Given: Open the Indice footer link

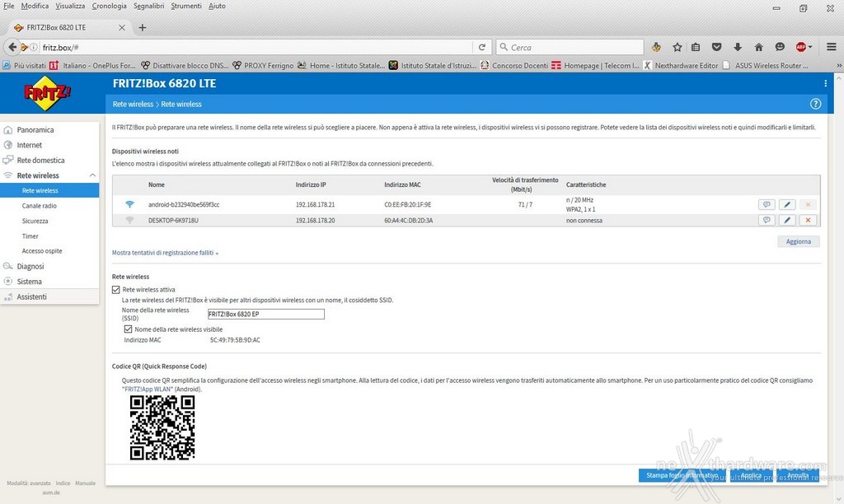Looking at the screenshot, I should point(63,483).
